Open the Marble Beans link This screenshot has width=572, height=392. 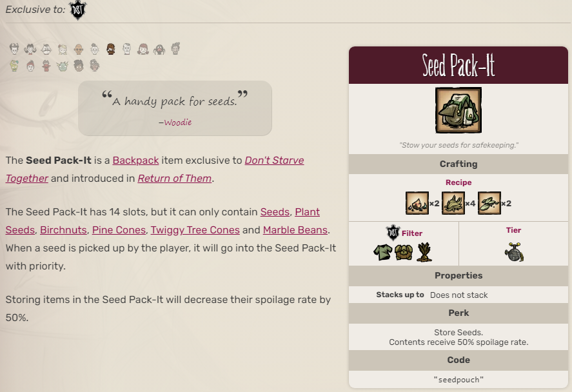click(x=295, y=230)
